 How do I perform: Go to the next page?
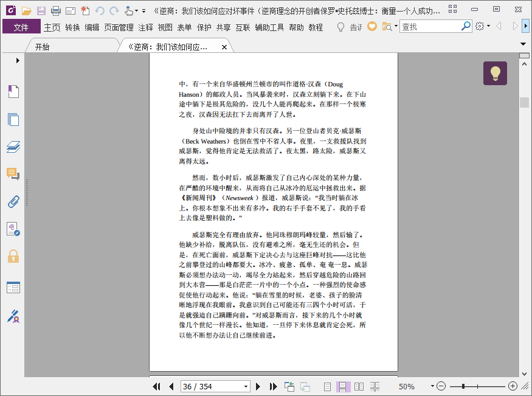coord(258,386)
